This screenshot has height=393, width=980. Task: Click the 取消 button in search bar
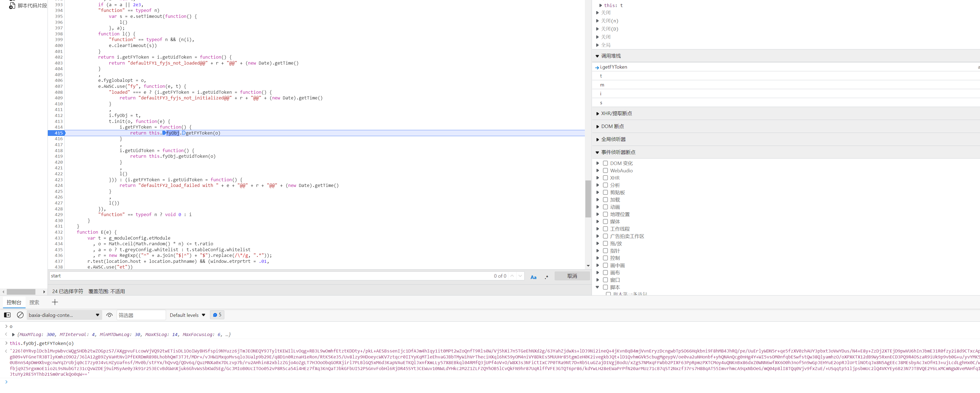(572, 276)
